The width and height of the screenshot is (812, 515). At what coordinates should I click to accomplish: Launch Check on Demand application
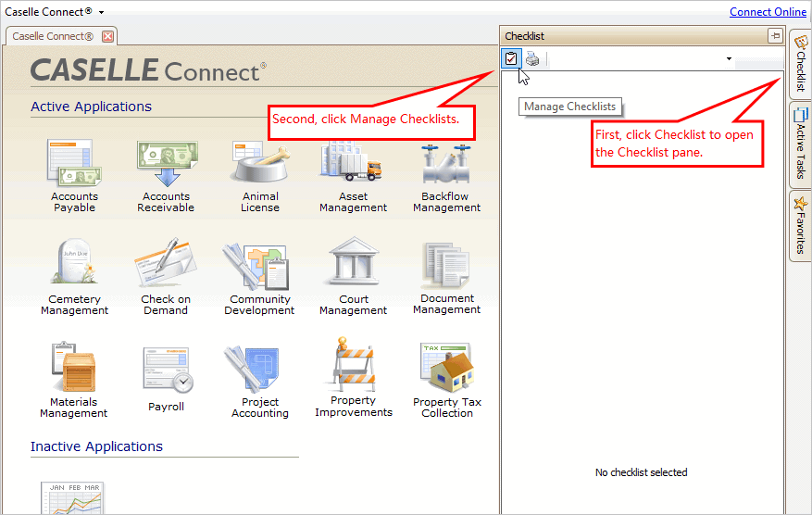point(166,277)
